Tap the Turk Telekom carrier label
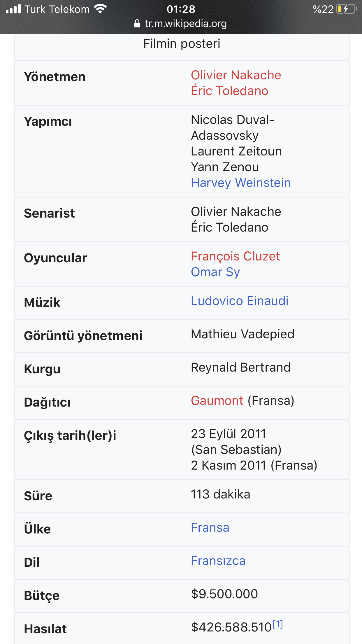This screenshot has width=362, height=644. 57,9
